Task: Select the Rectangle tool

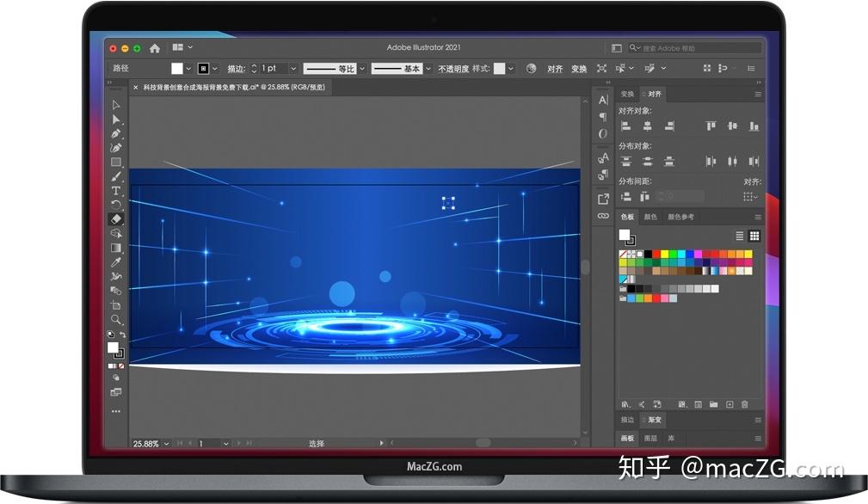Action: click(117, 161)
